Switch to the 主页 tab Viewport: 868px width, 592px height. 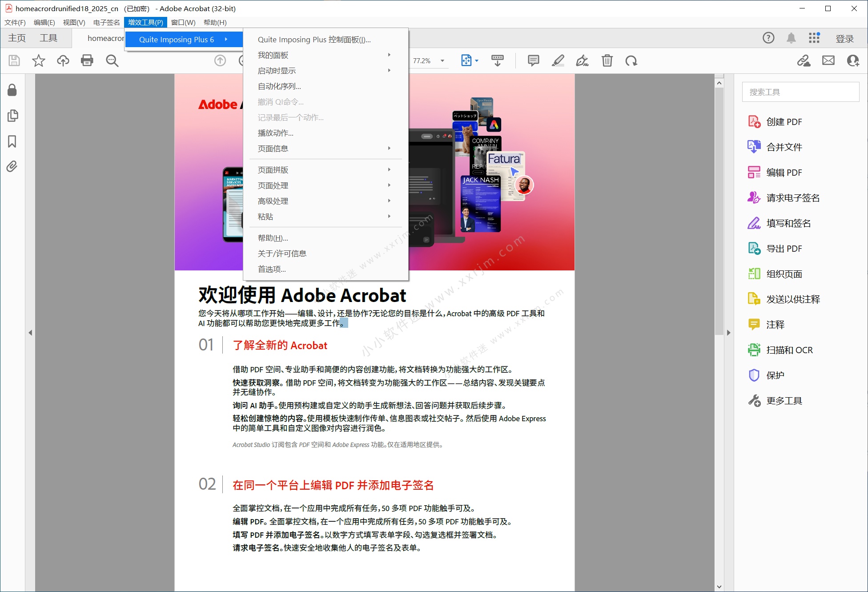[17, 38]
